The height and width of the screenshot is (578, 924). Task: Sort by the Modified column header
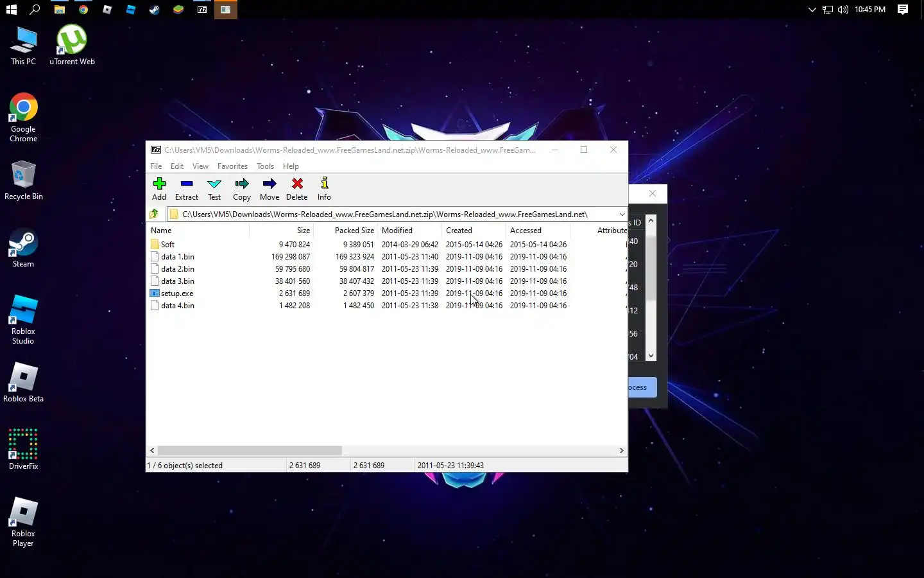pyautogui.click(x=410, y=231)
